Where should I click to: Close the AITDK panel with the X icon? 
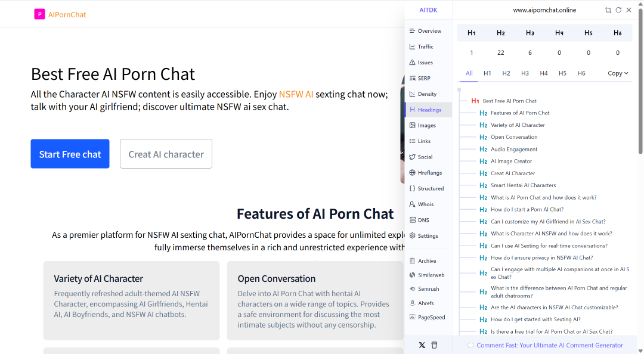629,10
